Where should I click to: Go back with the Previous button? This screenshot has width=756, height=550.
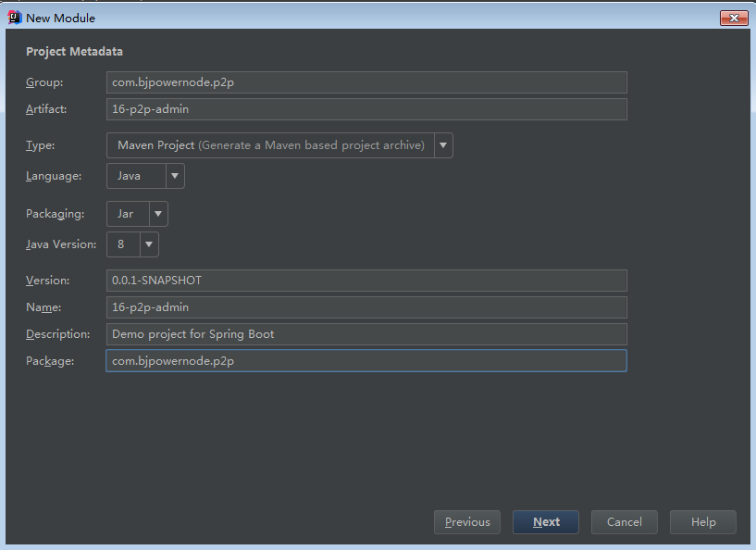(x=467, y=522)
